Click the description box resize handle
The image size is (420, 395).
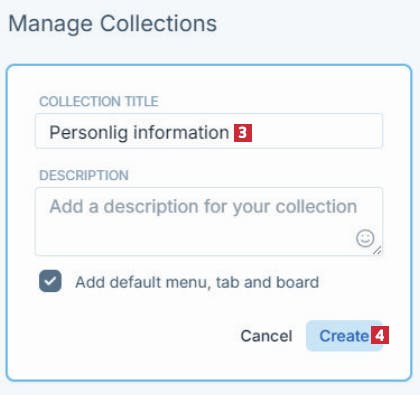click(377, 251)
